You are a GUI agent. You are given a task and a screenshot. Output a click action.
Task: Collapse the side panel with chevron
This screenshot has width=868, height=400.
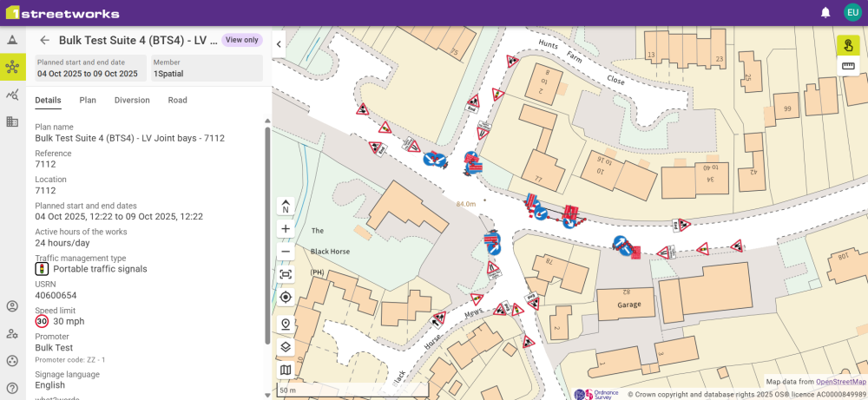pos(279,43)
